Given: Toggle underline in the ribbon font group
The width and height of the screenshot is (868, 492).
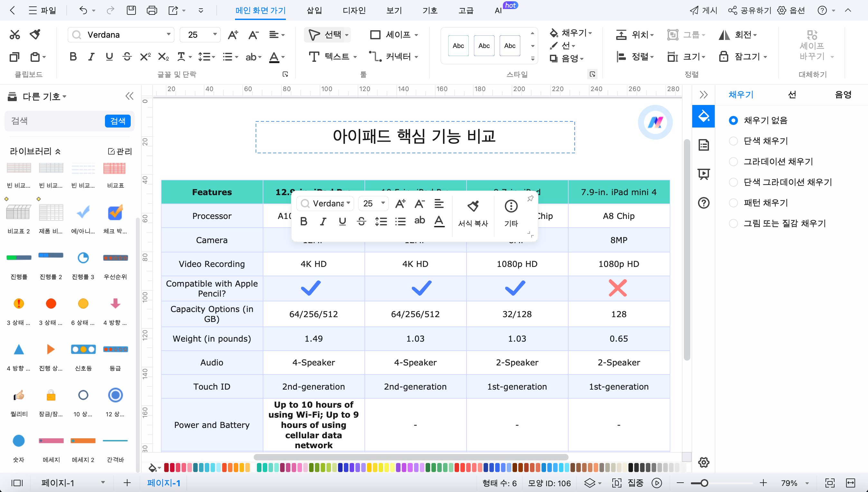Looking at the screenshot, I should point(109,57).
